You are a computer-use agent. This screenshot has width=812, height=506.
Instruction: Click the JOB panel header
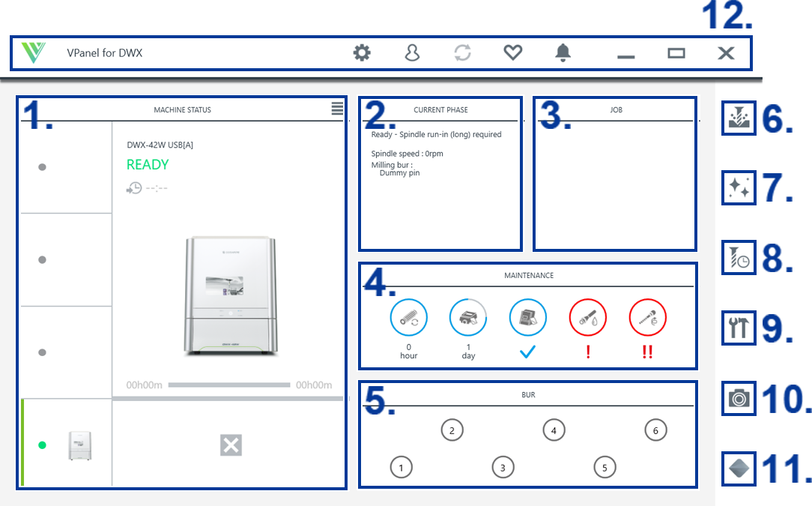pos(616,110)
